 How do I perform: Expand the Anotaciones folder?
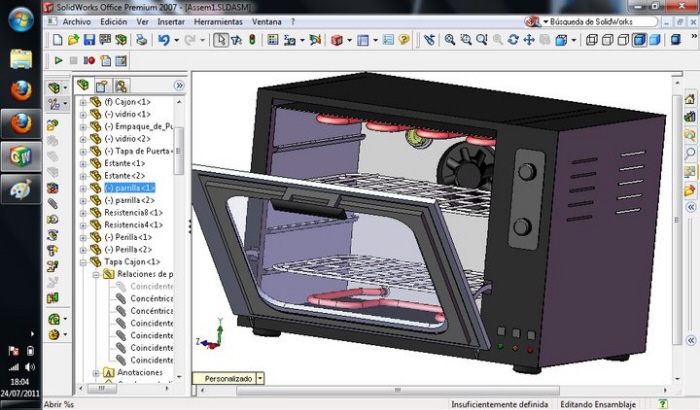[x=96, y=372]
